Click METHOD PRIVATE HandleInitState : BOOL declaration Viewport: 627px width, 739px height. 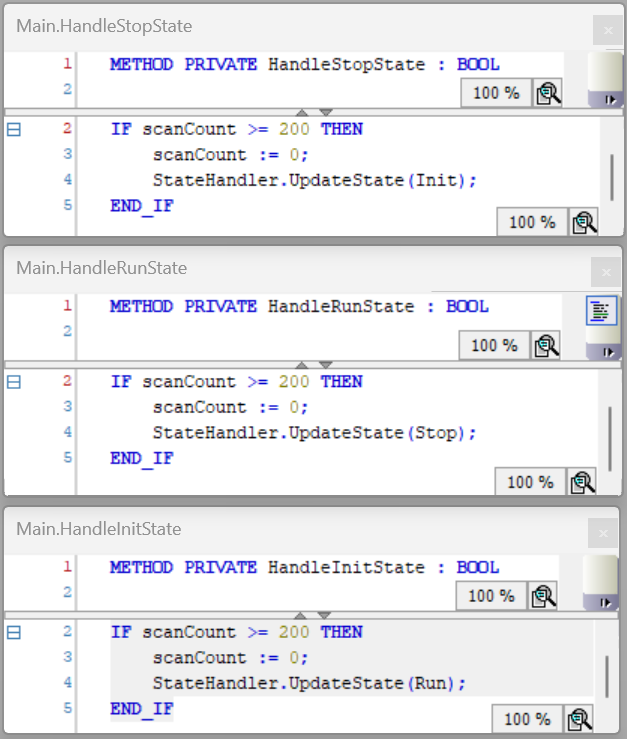coord(305,567)
